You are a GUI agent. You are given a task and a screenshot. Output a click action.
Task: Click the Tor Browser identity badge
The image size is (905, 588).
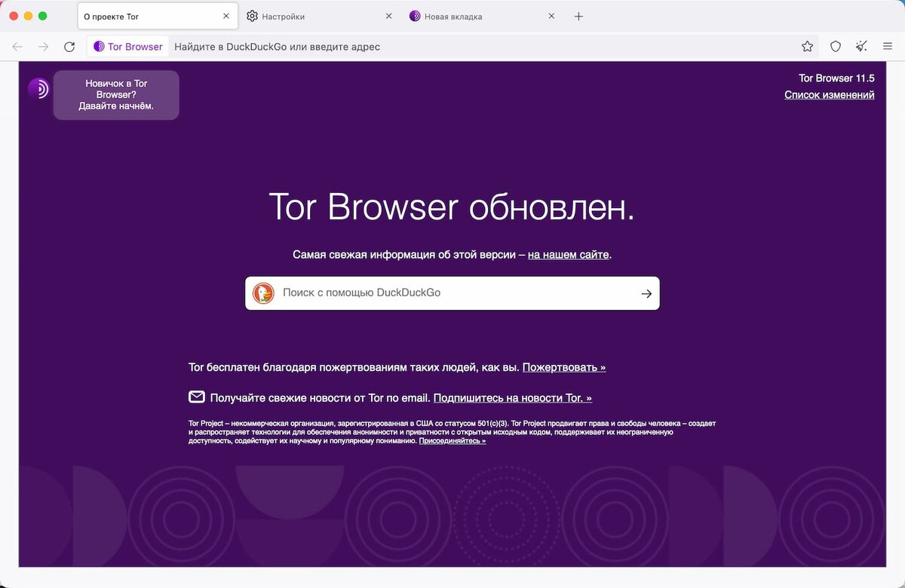click(x=127, y=47)
